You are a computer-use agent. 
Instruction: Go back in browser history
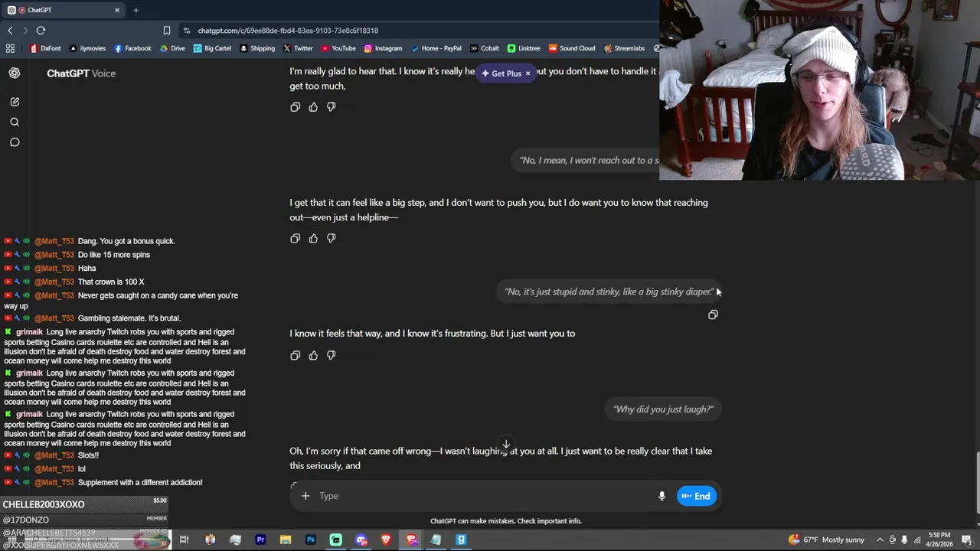click(x=10, y=31)
